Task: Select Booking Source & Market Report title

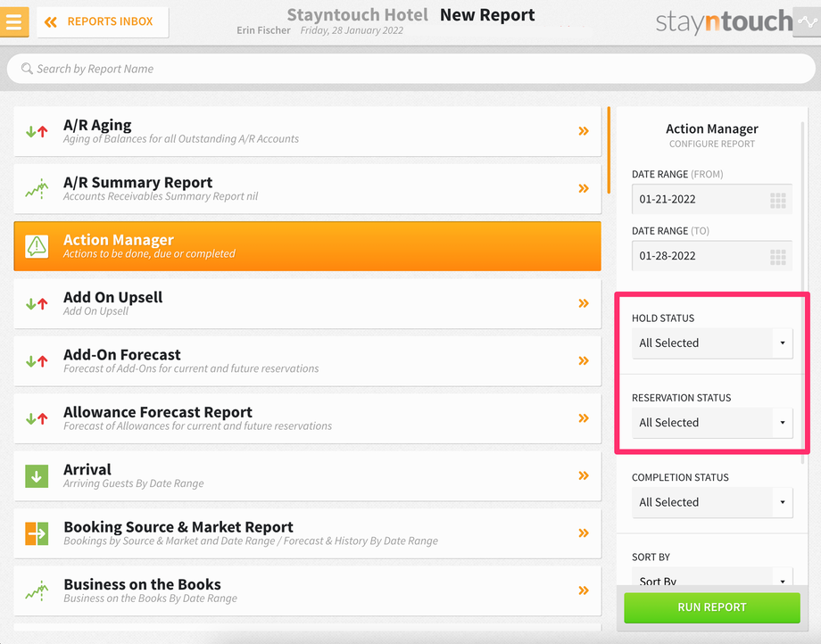Action: point(178,527)
